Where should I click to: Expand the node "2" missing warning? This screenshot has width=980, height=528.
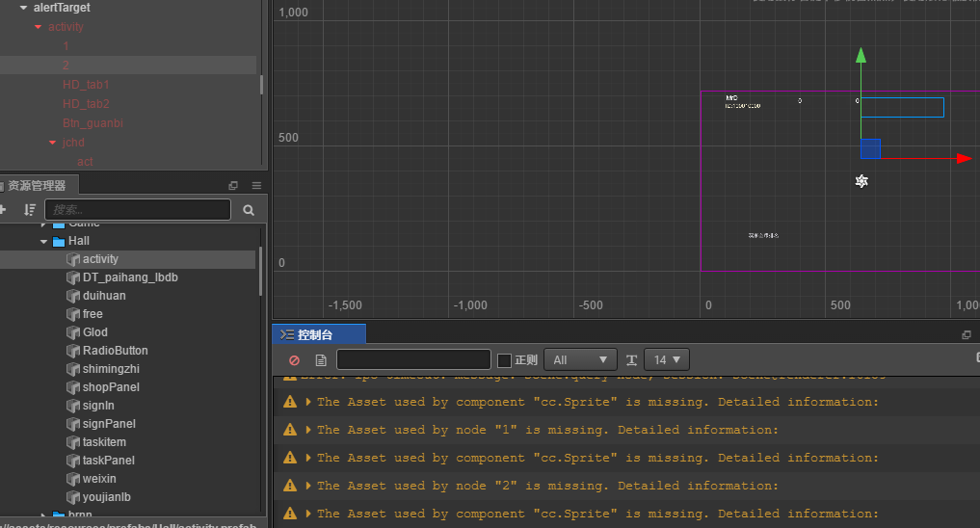[308, 486]
